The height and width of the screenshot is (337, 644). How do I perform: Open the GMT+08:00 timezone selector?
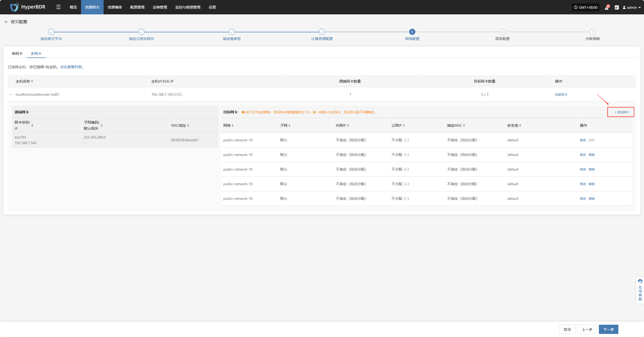[586, 7]
